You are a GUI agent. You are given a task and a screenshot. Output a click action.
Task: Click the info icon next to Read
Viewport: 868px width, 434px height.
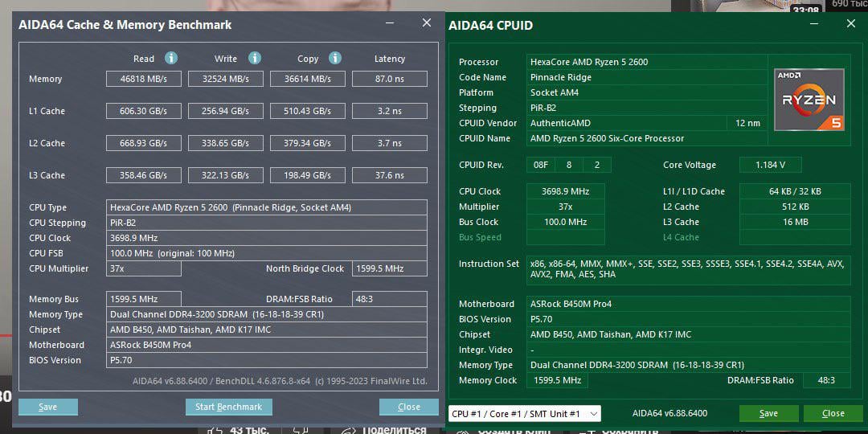pyautogui.click(x=171, y=58)
